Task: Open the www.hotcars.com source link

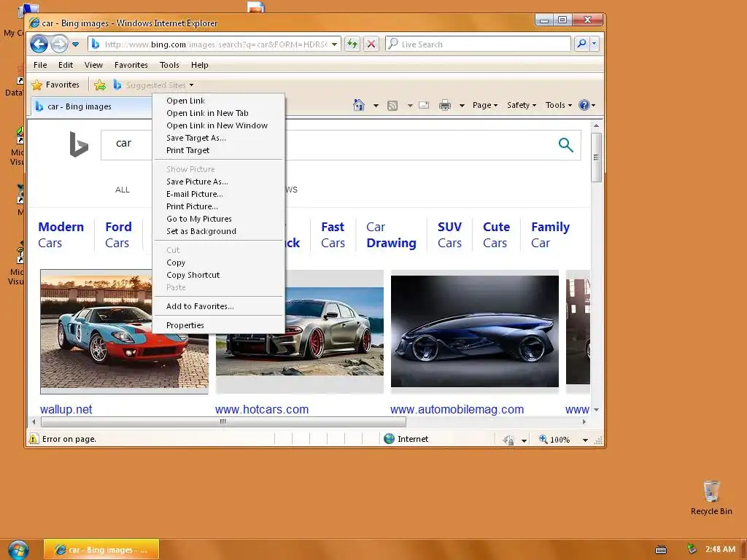Action: (262, 409)
